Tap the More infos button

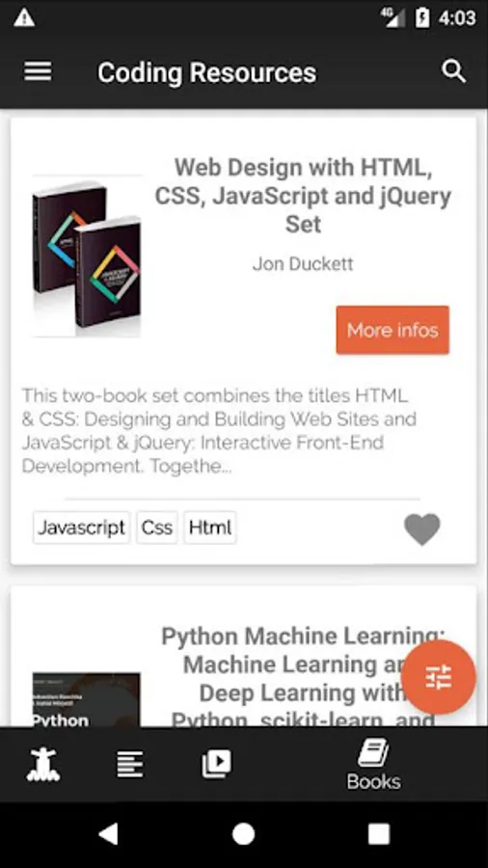(x=393, y=330)
